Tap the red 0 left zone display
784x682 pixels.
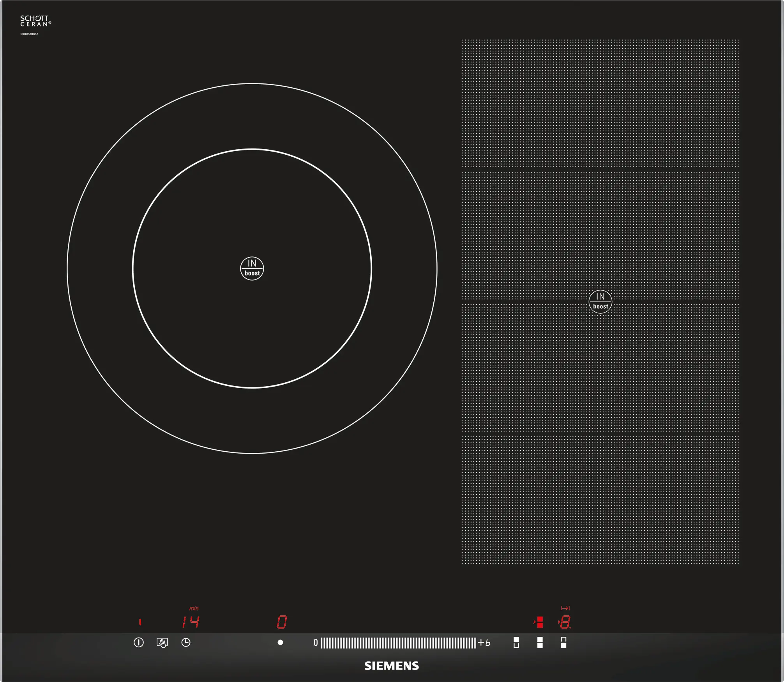(282, 622)
